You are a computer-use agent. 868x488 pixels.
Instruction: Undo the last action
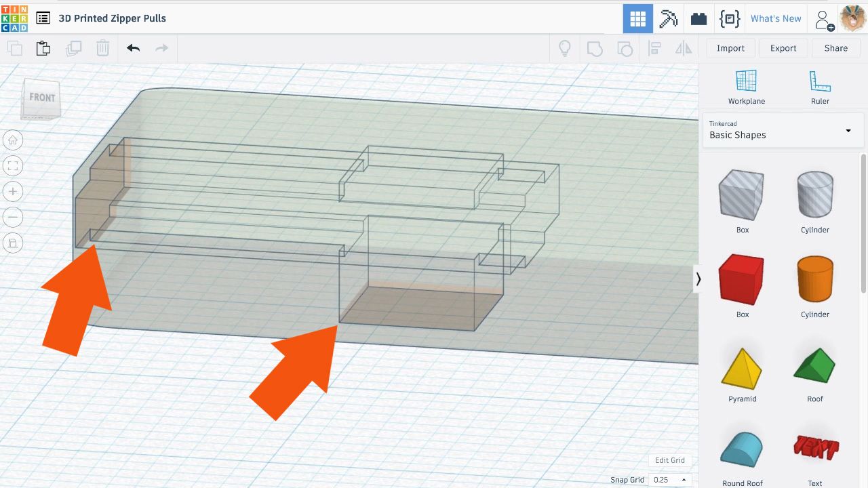click(x=133, y=47)
